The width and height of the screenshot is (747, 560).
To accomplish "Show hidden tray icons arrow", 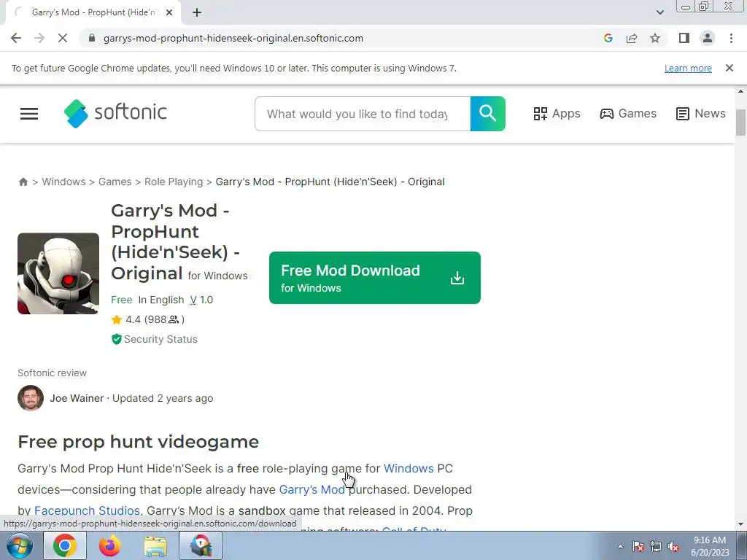I will click(620, 546).
